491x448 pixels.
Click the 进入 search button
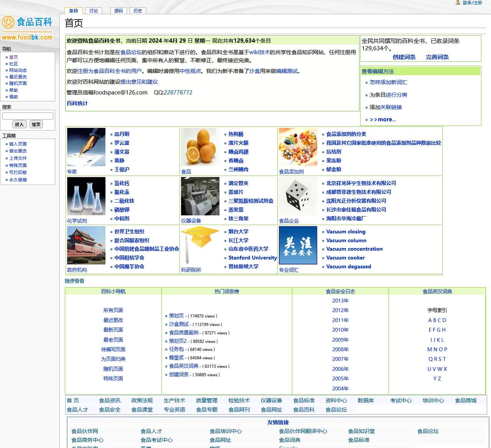pos(20,124)
